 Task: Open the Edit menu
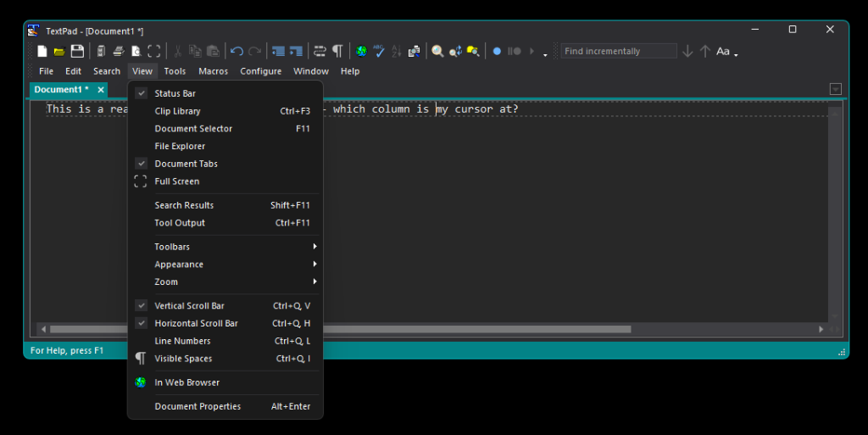(73, 71)
